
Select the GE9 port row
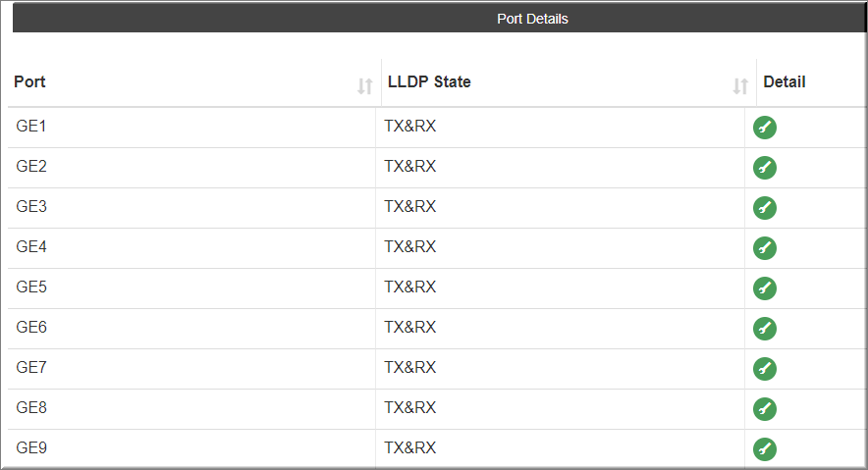pyautogui.click(x=437, y=449)
